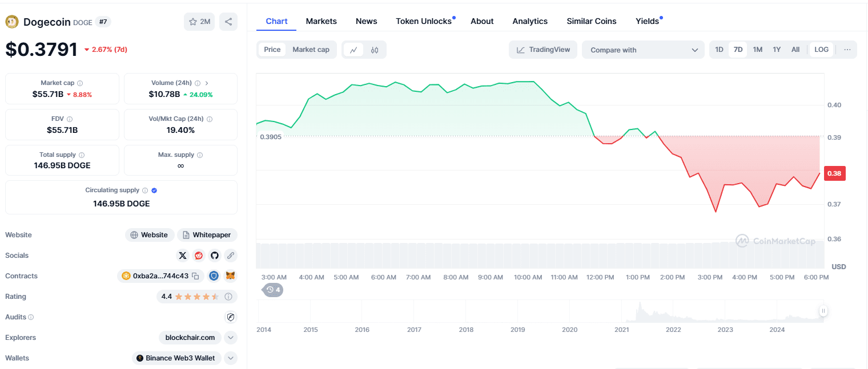Click the $0.3791 price text

(x=41, y=49)
